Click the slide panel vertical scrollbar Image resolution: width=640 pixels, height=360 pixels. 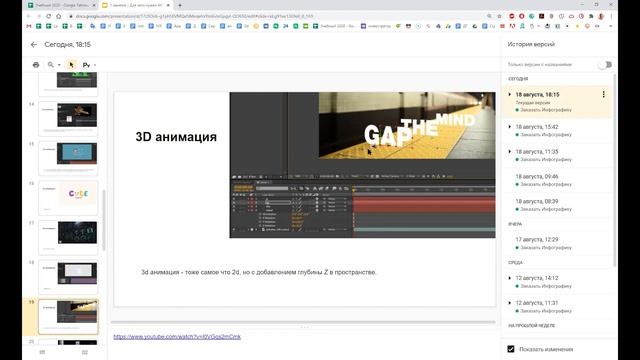click(104, 220)
